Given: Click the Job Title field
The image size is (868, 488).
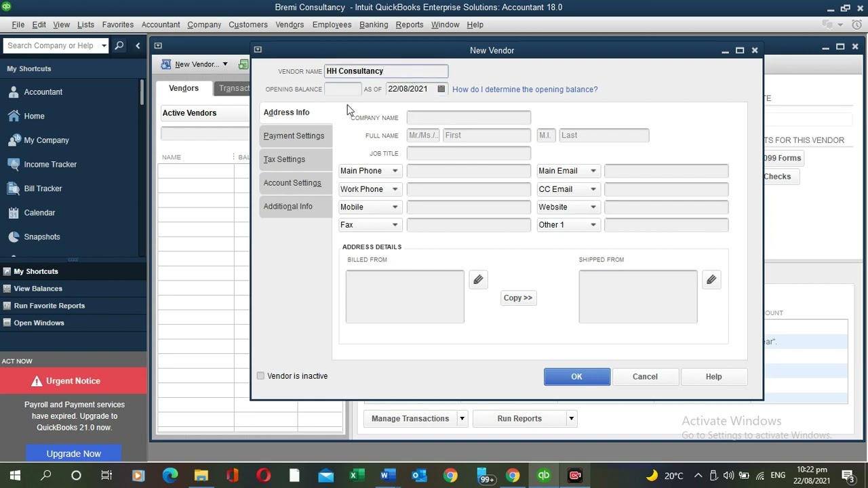Looking at the screenshot, I should pyautogui.click(x=469, y=153).
